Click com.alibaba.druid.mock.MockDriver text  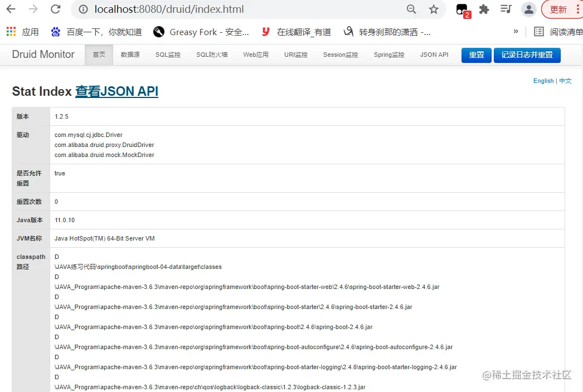tap(104, 155)
